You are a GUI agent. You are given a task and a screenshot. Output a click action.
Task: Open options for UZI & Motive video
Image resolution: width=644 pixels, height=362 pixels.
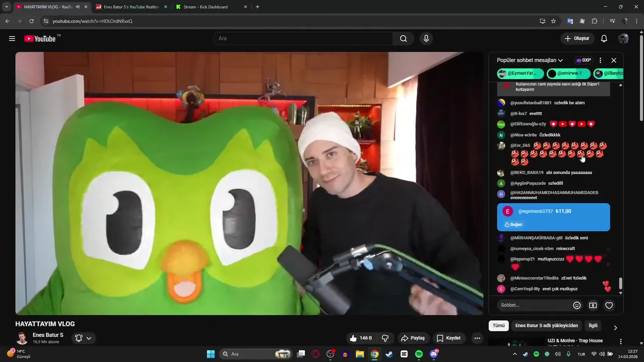620,341
